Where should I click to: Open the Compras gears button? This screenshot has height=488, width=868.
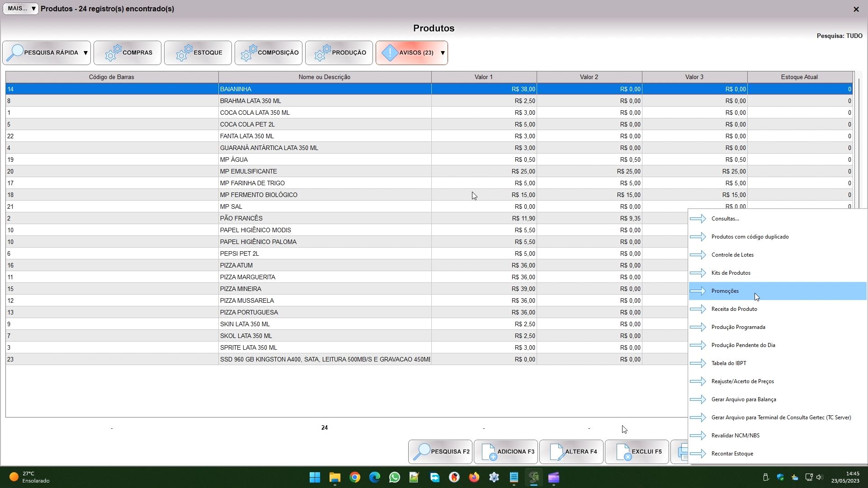coord(127,53)
